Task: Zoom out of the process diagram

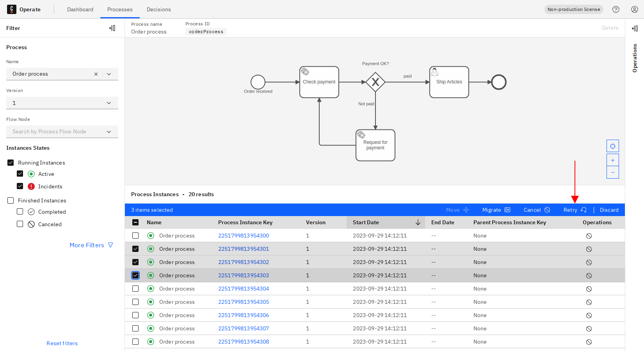Action: (x=612, y=172)
